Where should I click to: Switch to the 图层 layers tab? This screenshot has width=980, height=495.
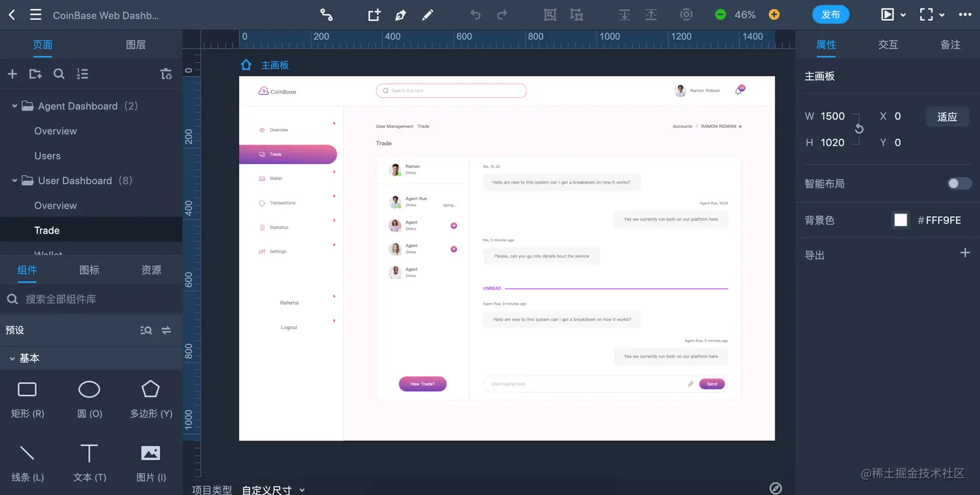(x=135, y=45)
